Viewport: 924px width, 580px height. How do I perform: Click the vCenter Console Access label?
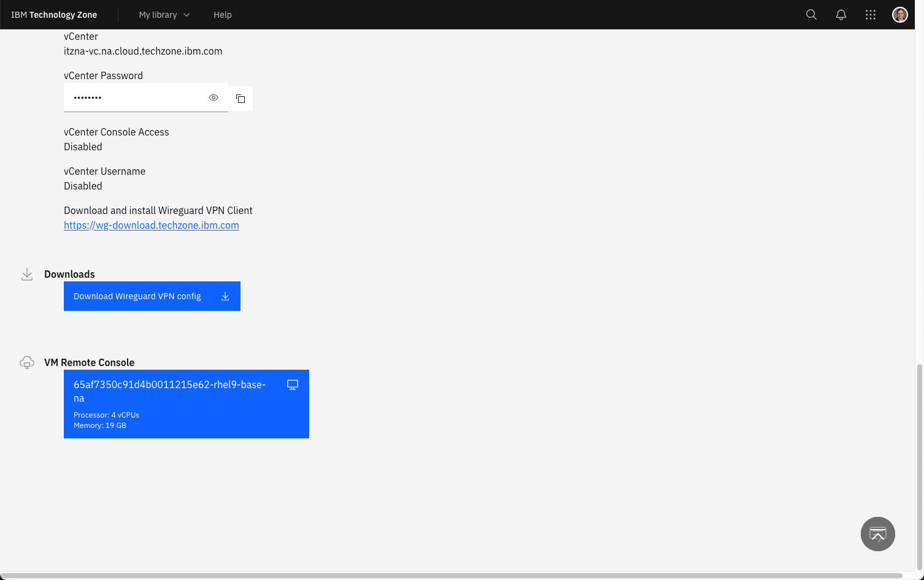point(117,132)
